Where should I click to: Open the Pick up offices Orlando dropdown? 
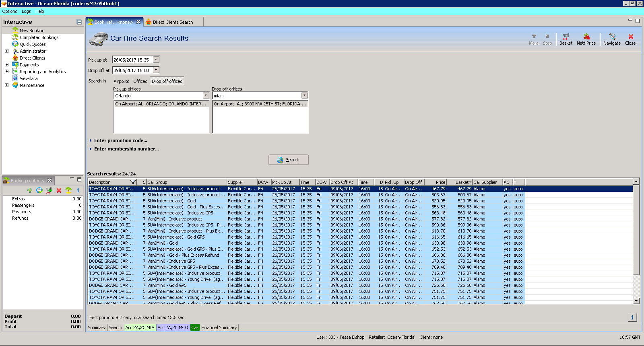(206, 95)
